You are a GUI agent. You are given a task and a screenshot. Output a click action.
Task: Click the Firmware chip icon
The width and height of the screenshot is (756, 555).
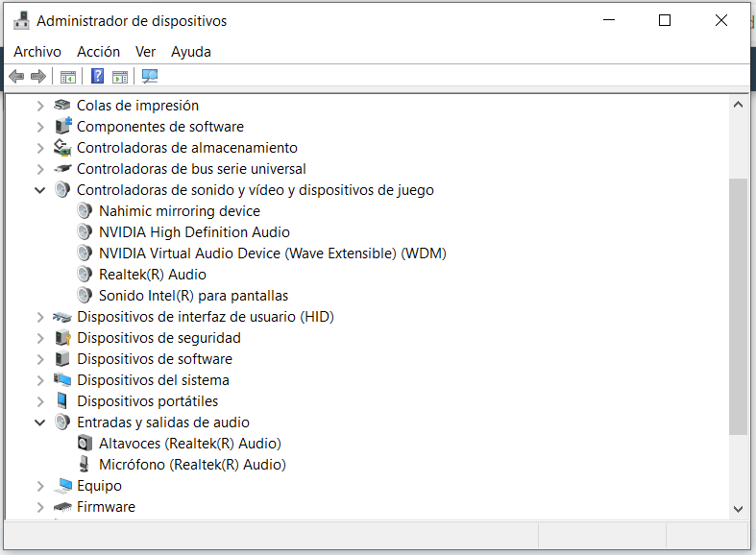tap(62, 507)
